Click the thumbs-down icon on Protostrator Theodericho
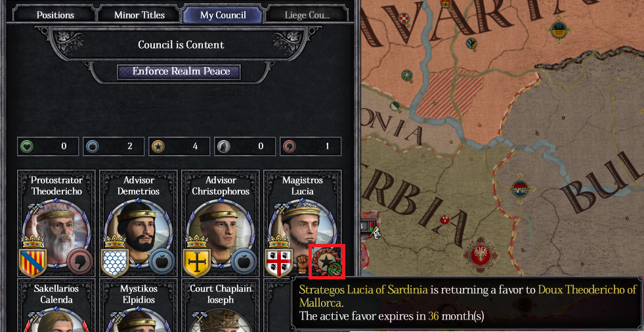 point(79,262)
